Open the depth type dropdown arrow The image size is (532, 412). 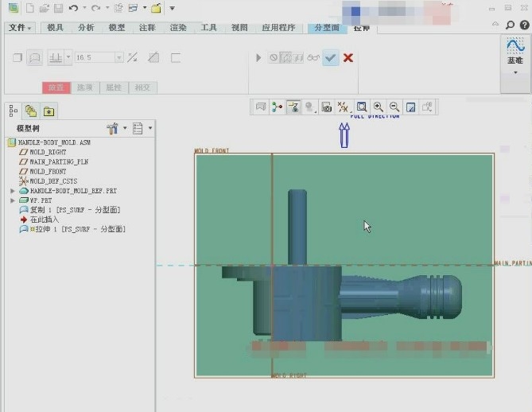click(68, 57)
